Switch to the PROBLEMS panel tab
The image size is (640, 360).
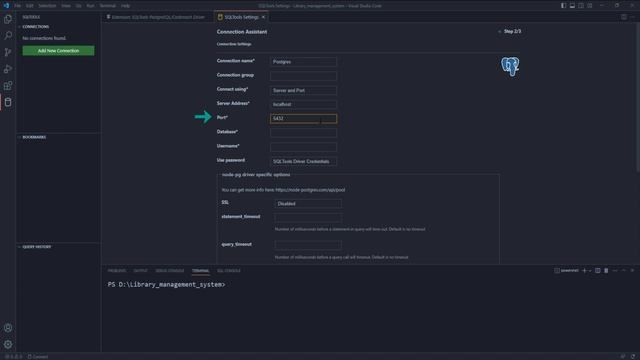[x=117, y=271]
